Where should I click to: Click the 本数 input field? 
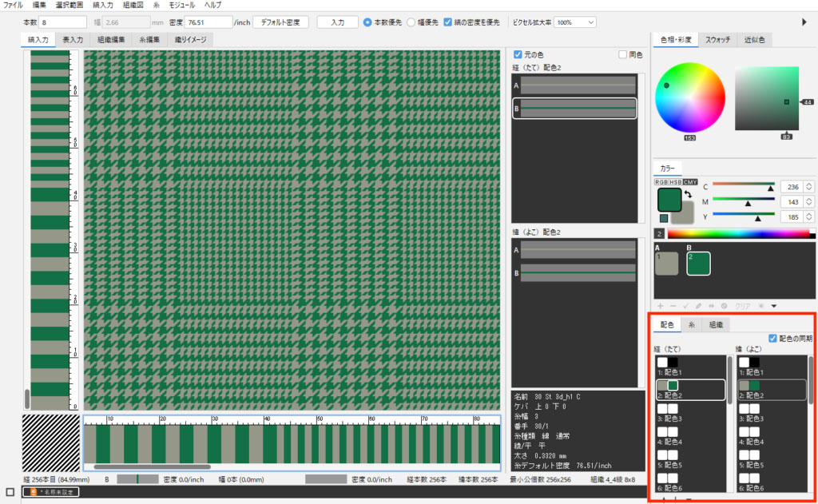click(63, 22)
